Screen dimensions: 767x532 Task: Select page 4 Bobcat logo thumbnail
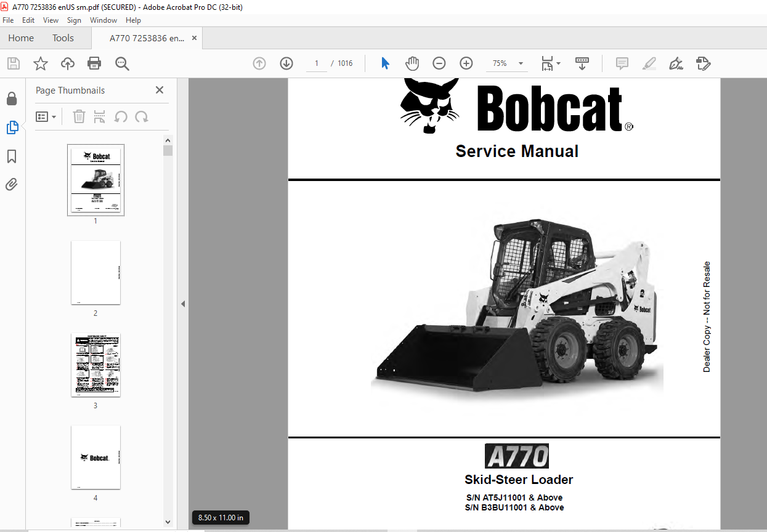95,457
